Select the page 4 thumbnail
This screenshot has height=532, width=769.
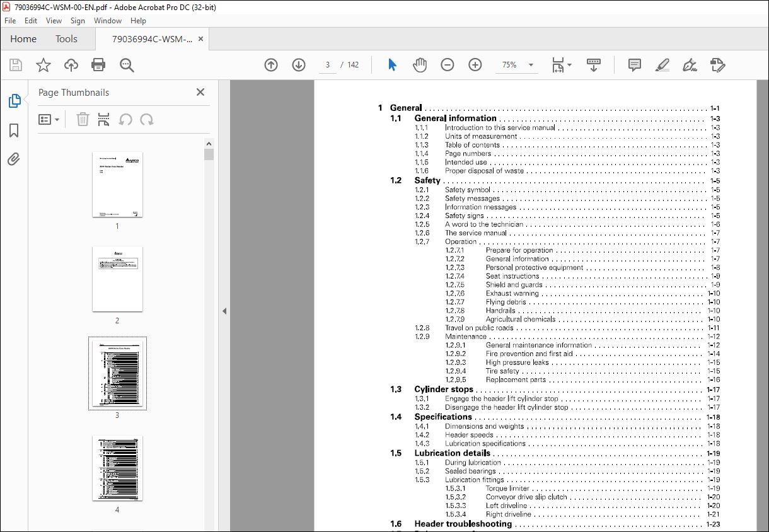[117, 468]
